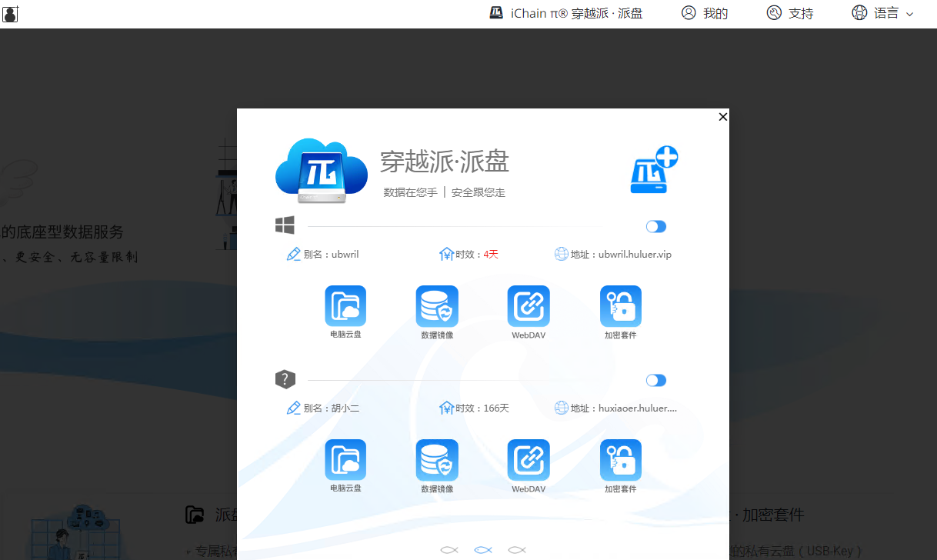Go to the last grey fish page indicator
Image resolution: width=937 pixels, height=560 pixels.
click(x=517, y=549)
